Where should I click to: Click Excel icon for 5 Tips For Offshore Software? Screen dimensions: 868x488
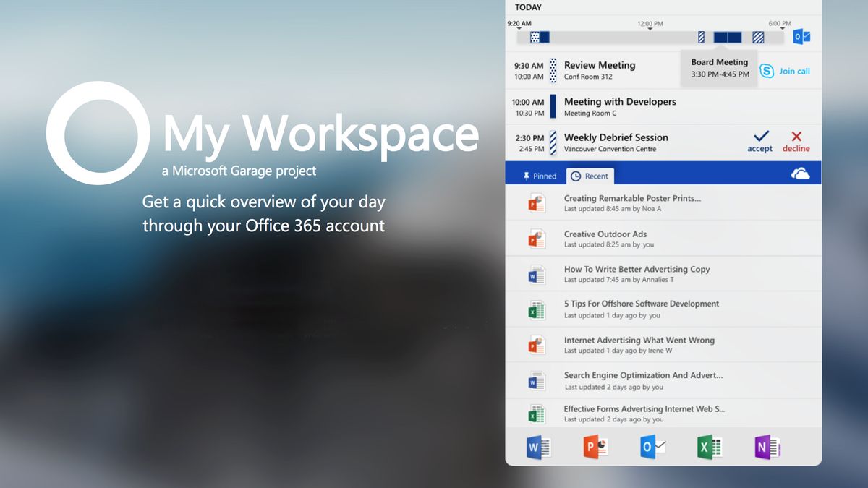click(536, 310)
